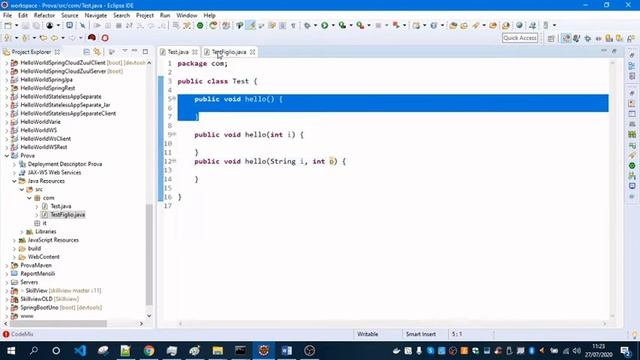This screenshot has height=360, width=640.
Task: Switch to the highlighted Java EE perspective
Action: click(x=566, y=38)
